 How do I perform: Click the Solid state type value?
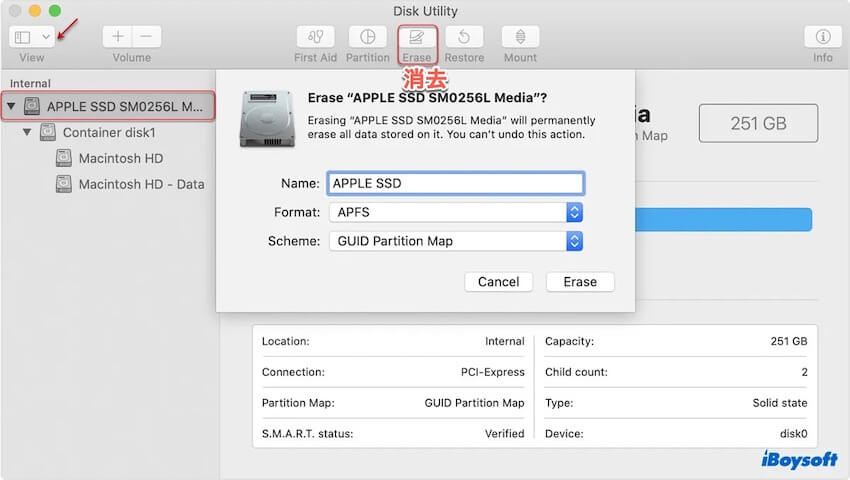[780, 403]
